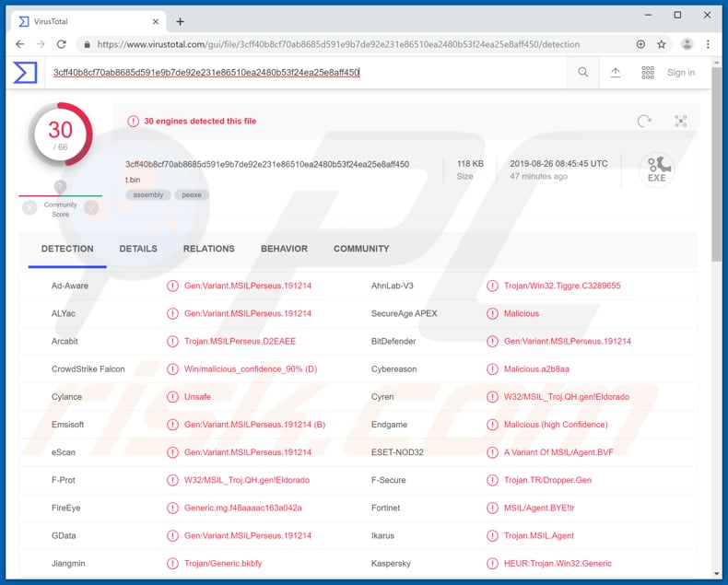The image size is (728, 585).
Task: Go back with browser back arrow
Action: [20, 44]
